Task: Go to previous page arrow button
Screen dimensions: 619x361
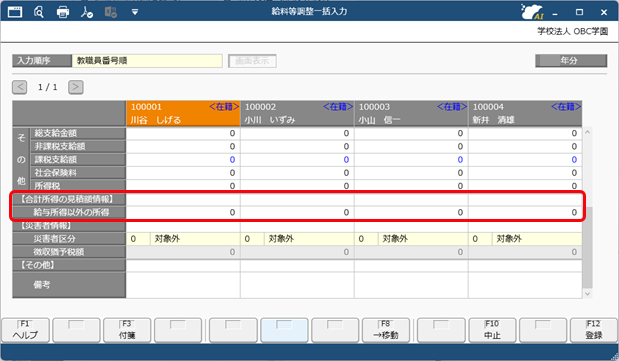Action: click(x=20, y=87)
